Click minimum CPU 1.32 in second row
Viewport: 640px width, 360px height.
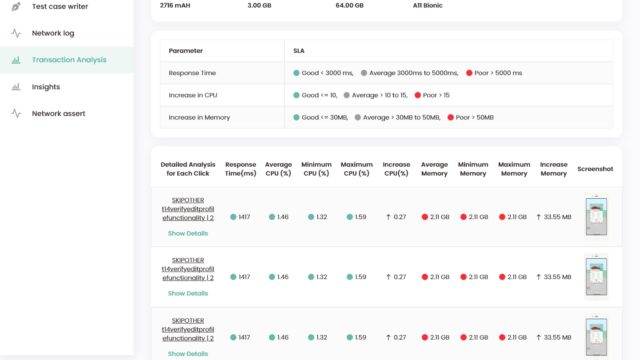322,277
